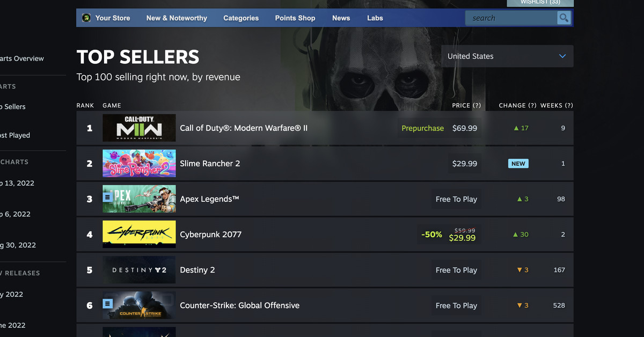Open Sep 6, 2022 weekly chart

click(x=15, y=214)
